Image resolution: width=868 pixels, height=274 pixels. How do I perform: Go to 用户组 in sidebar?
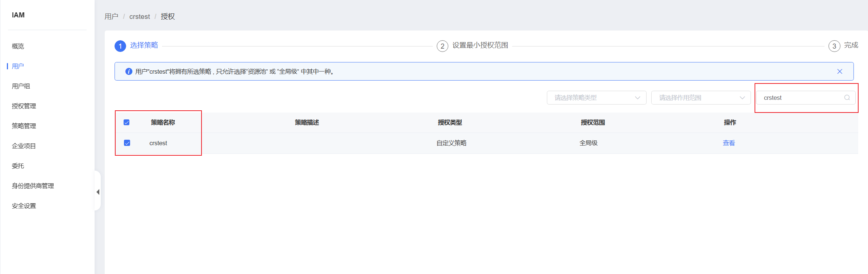(x=21, y=86)
